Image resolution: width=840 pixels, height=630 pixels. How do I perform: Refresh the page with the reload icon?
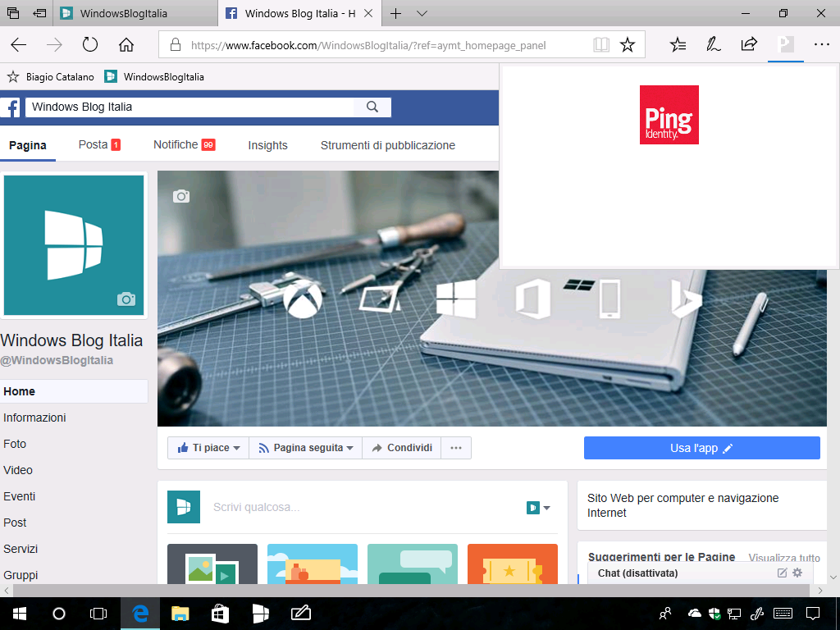pyautogui.click(x=90, y=45)
